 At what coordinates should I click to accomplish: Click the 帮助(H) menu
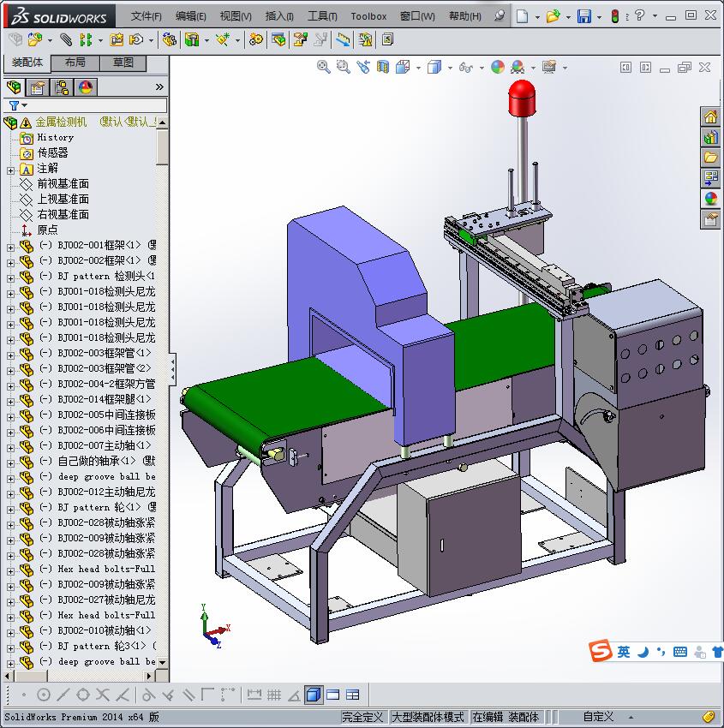click(465, 16)
